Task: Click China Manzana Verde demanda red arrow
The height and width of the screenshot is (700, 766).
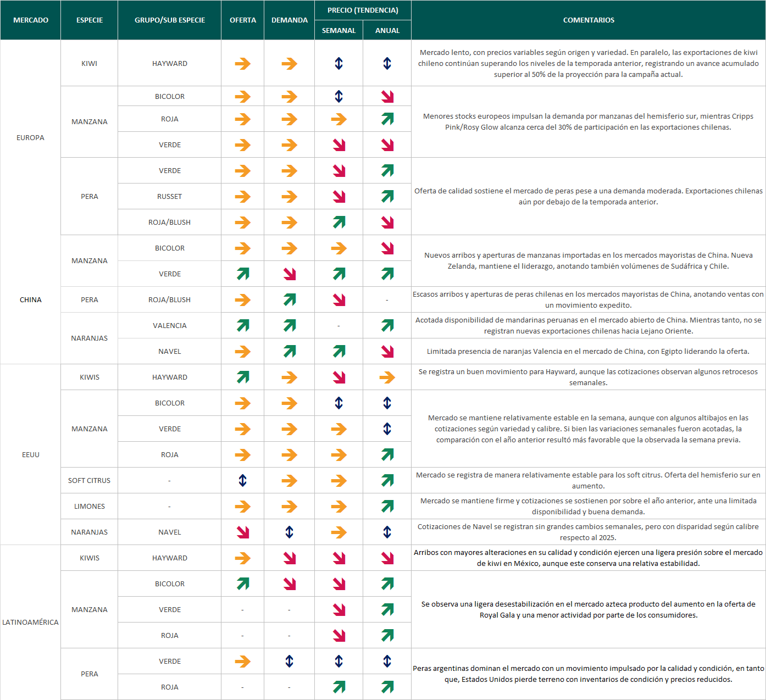Action: (x=290, y=274)
